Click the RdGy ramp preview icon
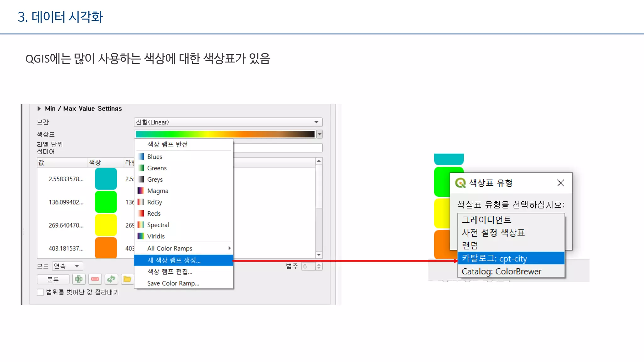Screen dimensions: 644x362 click(141, 202)
